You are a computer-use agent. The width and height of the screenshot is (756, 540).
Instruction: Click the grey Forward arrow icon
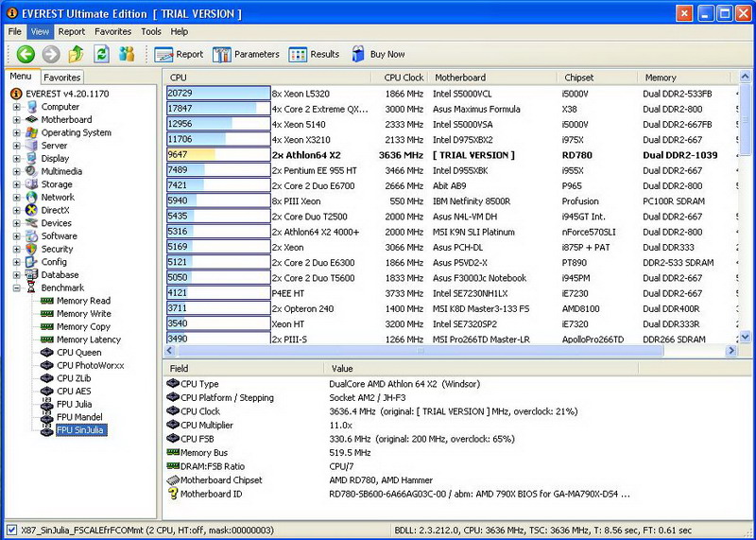click(51, 55)
